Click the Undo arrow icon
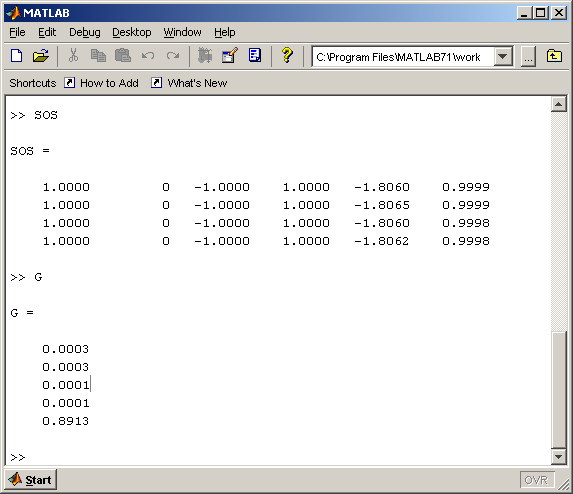 [x=148, y=56]
